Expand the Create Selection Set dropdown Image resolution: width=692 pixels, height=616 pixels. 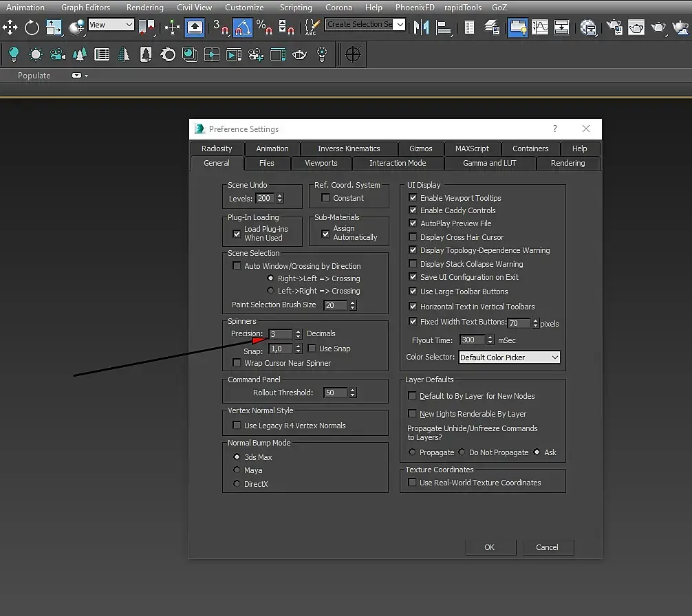(400, 25)
